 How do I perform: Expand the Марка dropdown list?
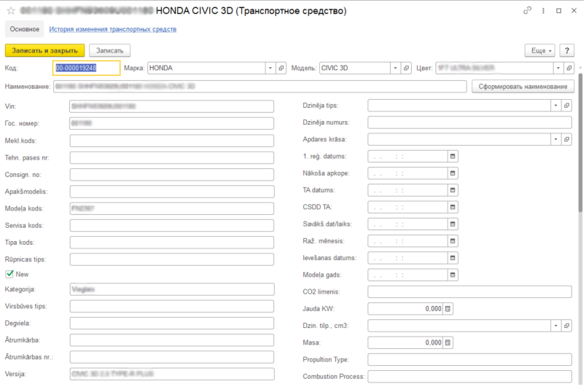click(x=270, y=68)
